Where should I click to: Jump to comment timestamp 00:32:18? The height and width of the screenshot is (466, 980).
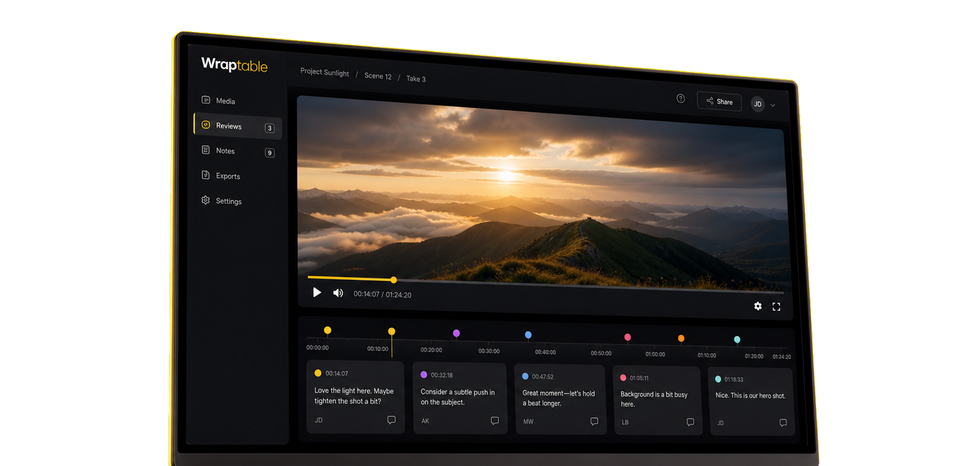click(442, 375)
